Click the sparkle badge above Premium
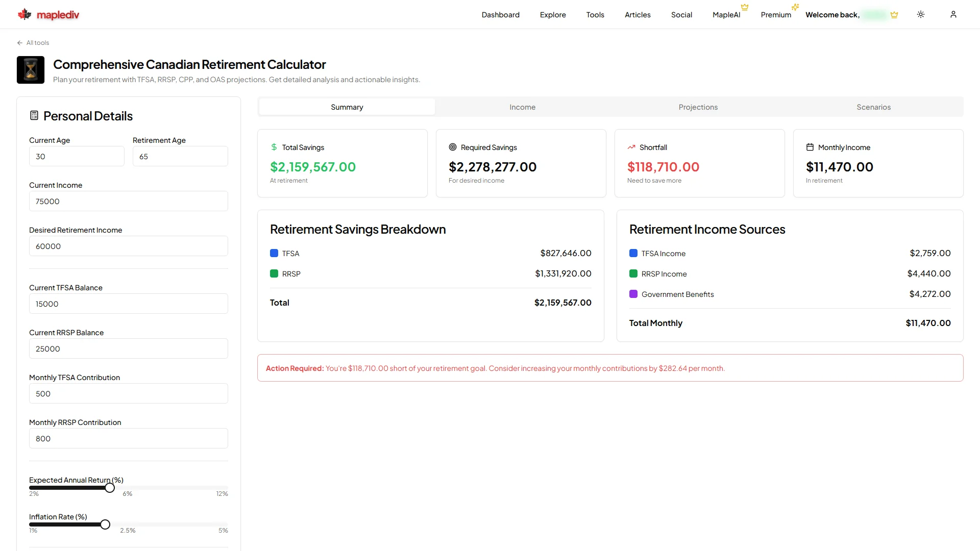 795,7
